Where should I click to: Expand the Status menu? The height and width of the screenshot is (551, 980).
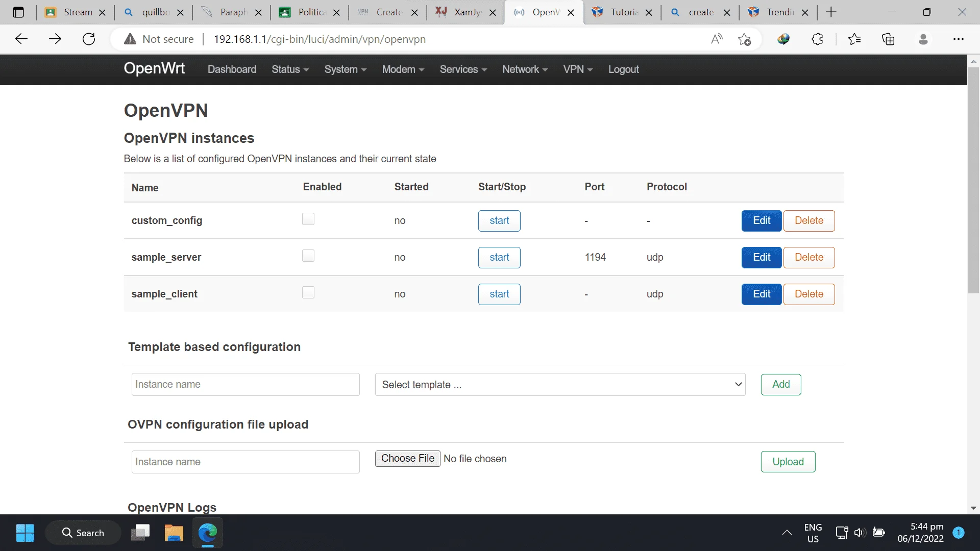[290, 69]
